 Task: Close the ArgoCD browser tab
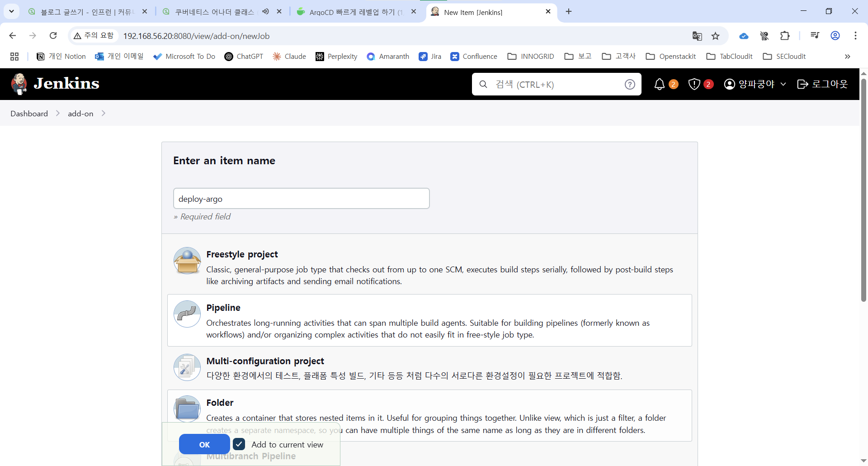point(413,12)
